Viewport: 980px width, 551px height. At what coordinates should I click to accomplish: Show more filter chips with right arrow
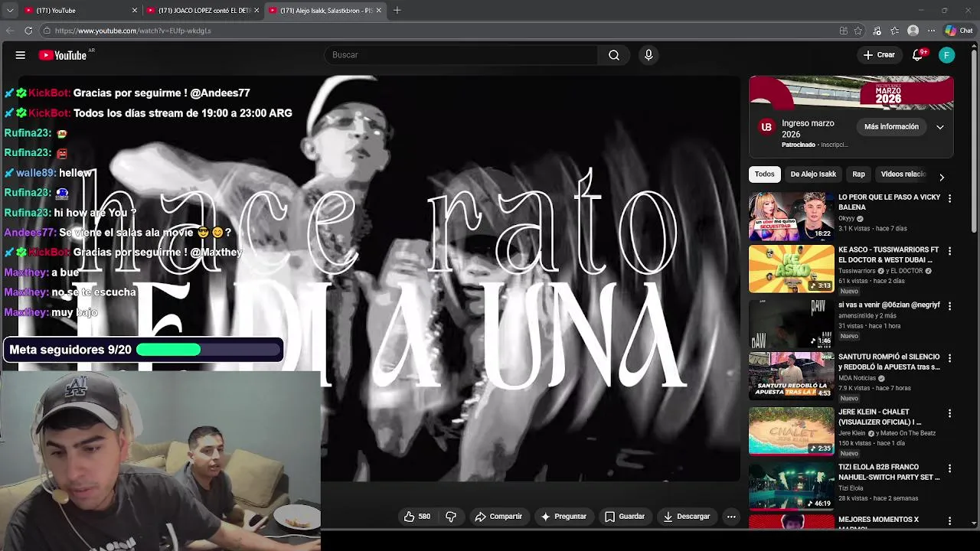[x=942, y=178]
